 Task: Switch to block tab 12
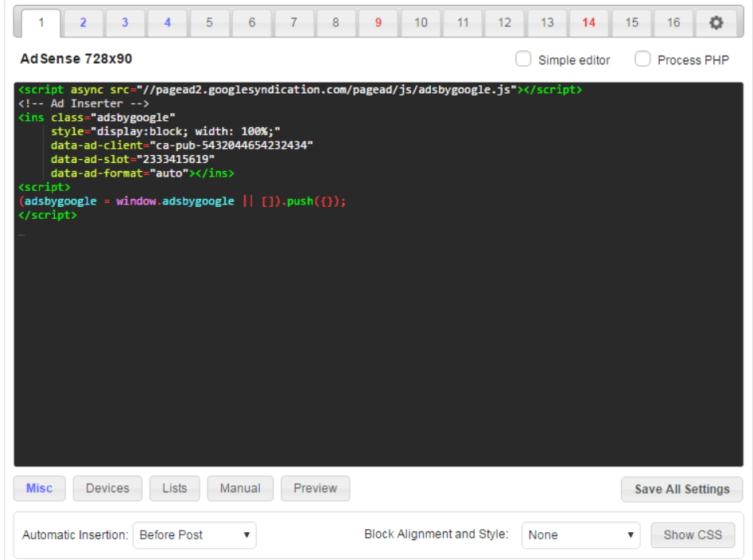[x=504, y=22]
